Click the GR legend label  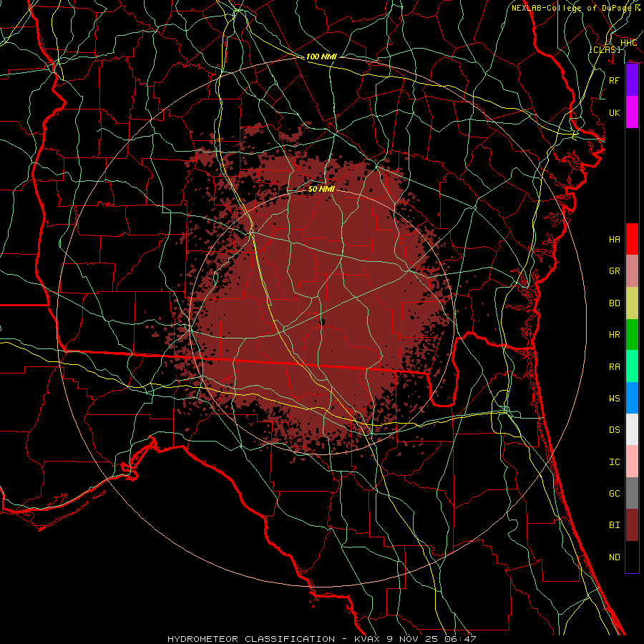(614, 271)
